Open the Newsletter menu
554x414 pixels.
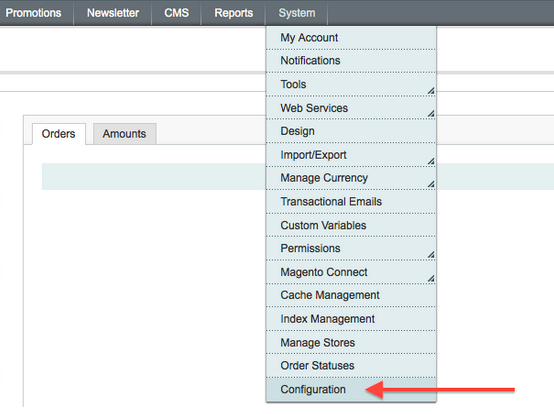(113, 13)
